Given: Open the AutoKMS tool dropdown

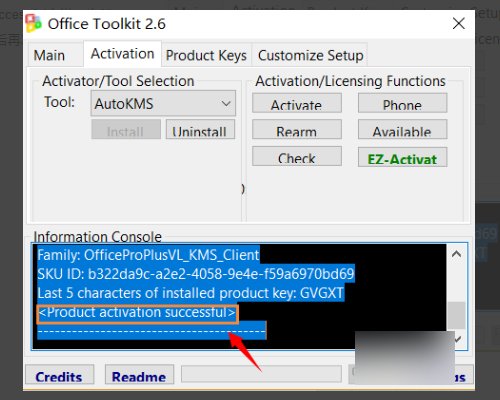Looking at the screenshot, I should coord(163,104).
